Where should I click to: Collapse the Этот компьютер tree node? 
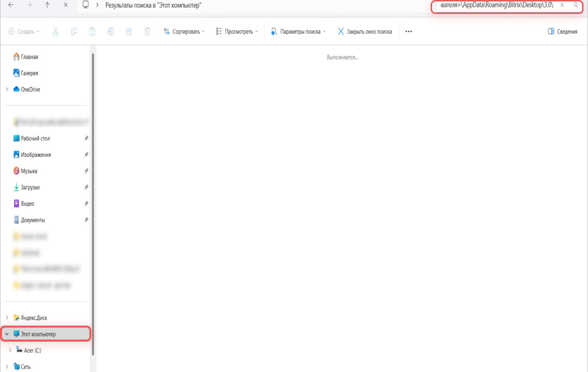(x=7, y=334)
